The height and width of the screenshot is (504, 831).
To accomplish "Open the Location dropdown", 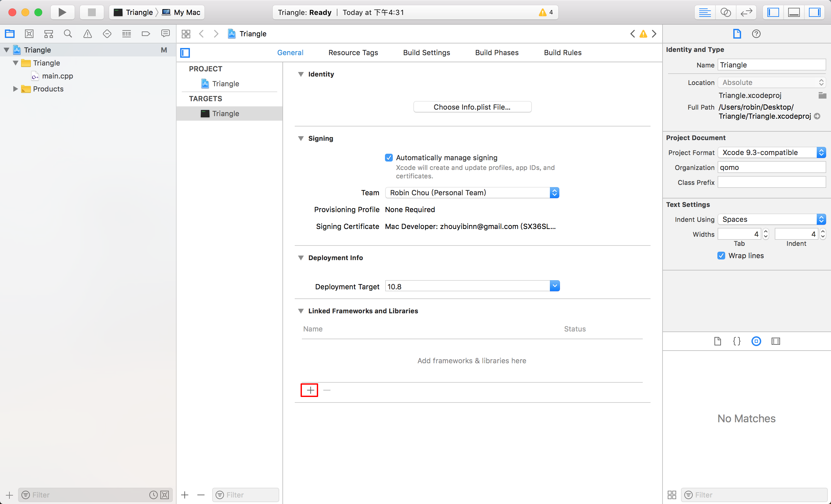I will tap(772, 82).
